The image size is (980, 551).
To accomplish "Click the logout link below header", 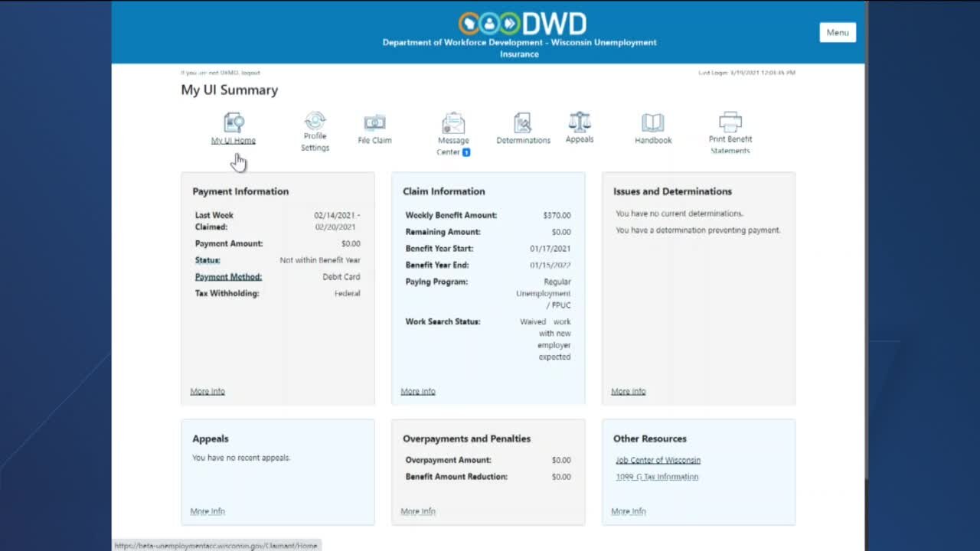I will tap(250, 73).
